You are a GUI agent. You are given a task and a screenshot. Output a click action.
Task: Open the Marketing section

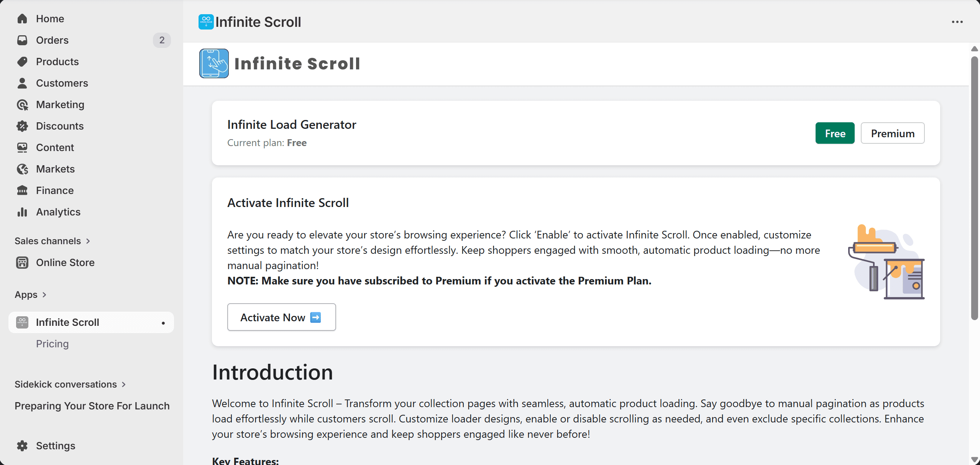pyautogui.click(x=60, y=104)
